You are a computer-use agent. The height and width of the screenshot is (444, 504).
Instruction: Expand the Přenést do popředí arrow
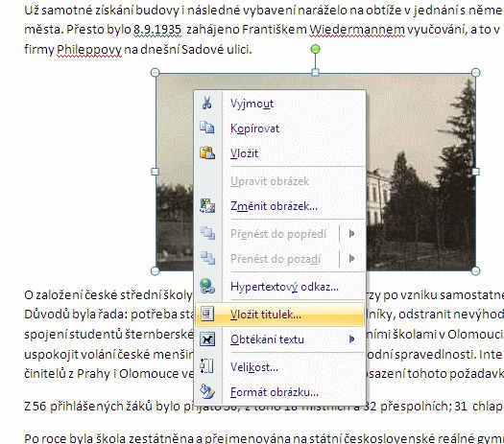[x=352, y=233]
